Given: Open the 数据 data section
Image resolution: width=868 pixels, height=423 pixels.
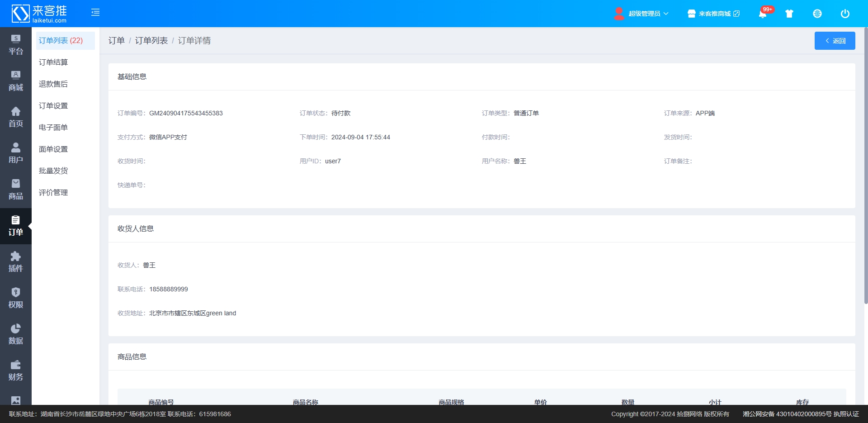Looking at the screenshot, I should coord(16,334).
